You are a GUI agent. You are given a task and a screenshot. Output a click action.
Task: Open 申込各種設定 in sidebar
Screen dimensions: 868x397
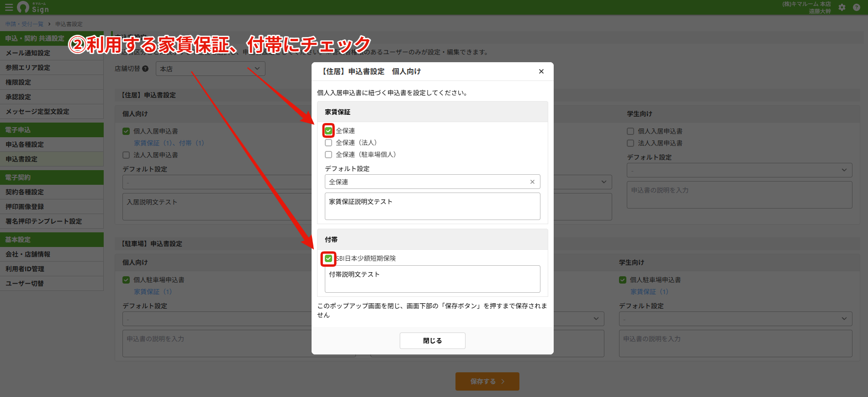coord(52,145)
